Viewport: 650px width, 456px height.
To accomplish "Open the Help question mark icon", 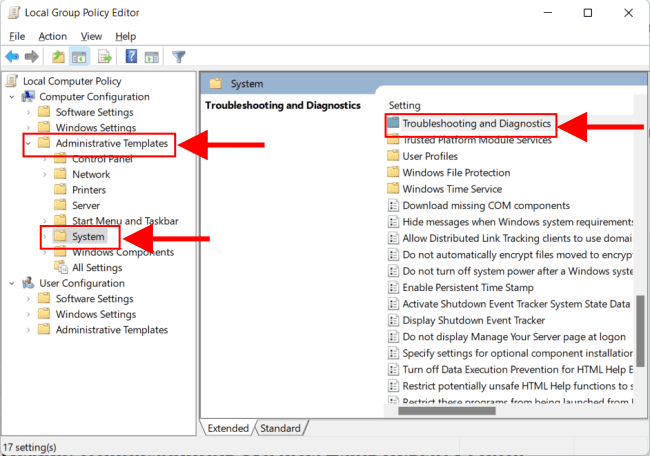I will point(131,56).
